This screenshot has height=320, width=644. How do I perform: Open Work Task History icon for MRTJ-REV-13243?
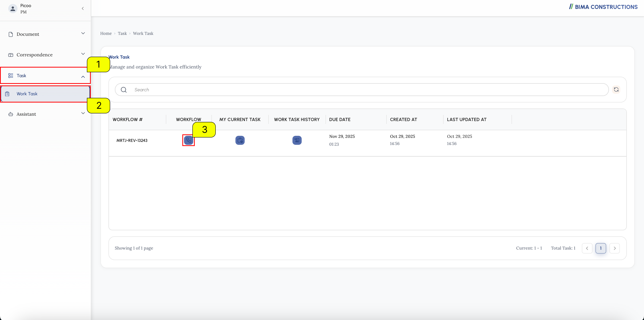click(297, 140)
